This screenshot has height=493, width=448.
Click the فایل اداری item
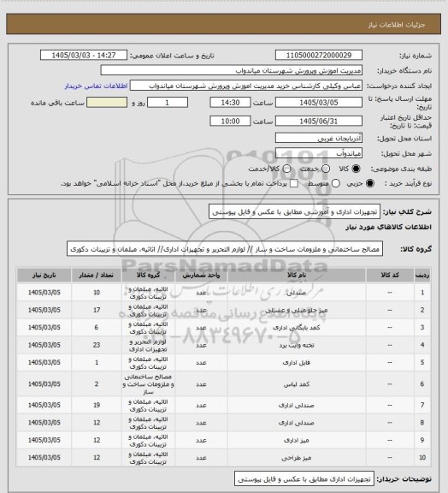tap(297, 363)
